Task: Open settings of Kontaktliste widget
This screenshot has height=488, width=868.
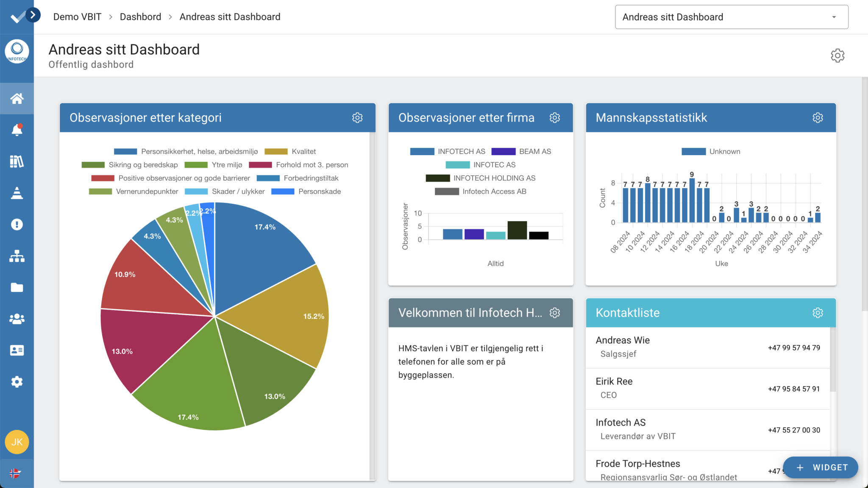Action: tap(818, 313)
